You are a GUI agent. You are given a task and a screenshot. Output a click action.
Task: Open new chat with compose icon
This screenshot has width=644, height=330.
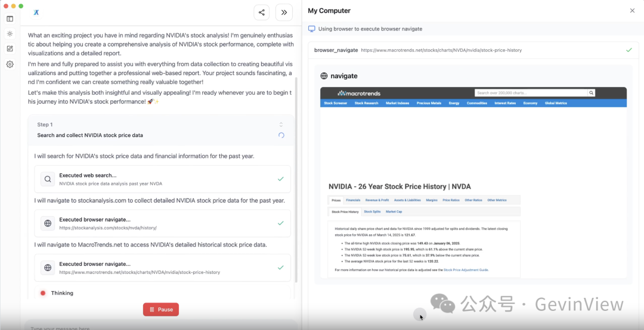point(10,49)
